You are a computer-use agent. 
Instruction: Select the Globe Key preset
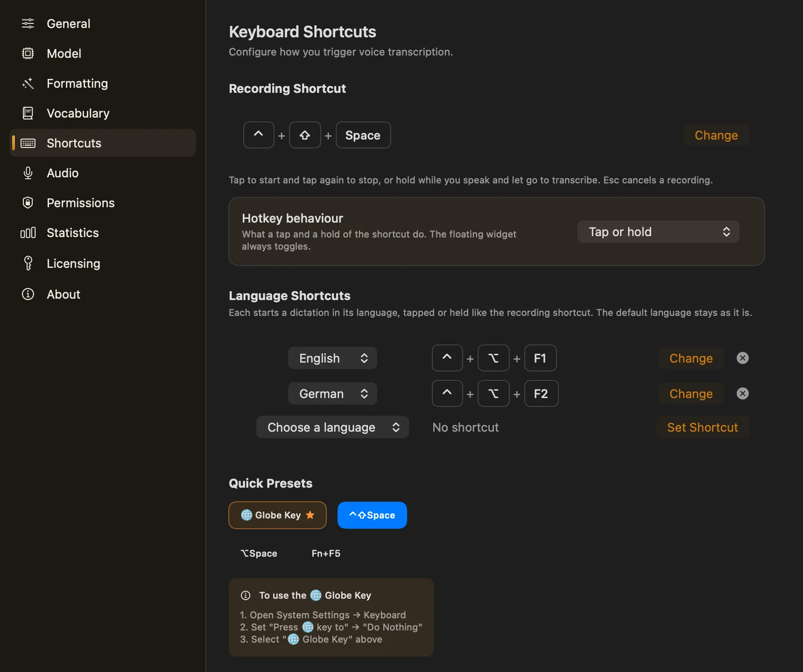coord(277,515)
